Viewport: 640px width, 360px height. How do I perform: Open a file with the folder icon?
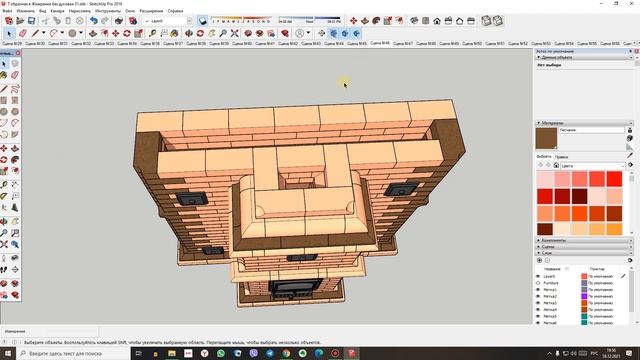[20, 20]
